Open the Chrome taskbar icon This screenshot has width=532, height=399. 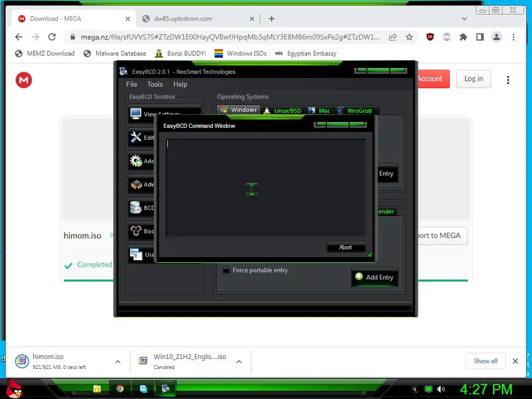(x=120, y=389)
